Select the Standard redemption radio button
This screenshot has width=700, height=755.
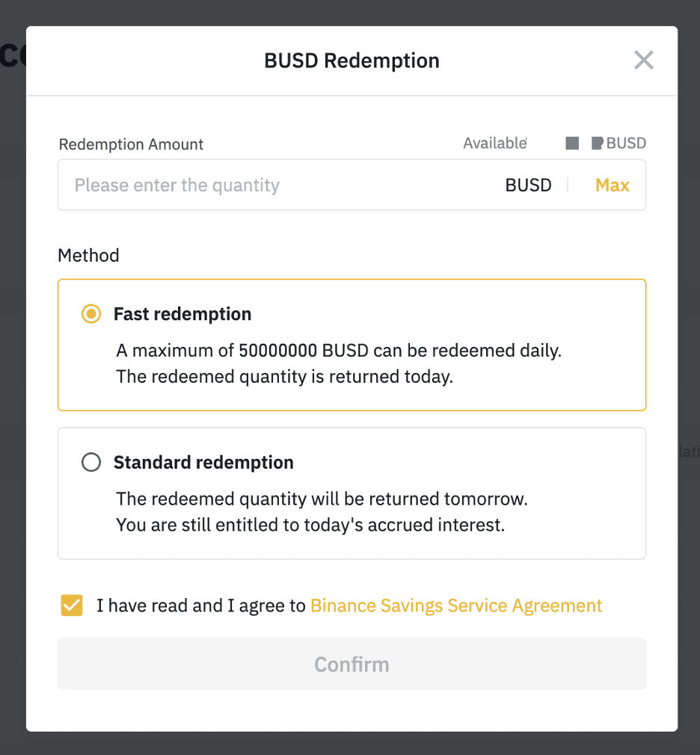(x=91, y=462)
